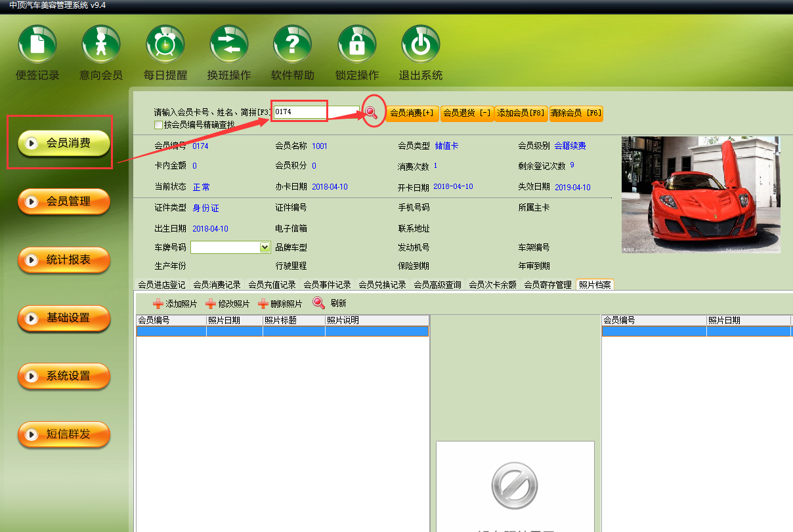Screen dimensions: 793x532
Task: Switch to the 会员充值记录 tab
Action: click(272, 285)
